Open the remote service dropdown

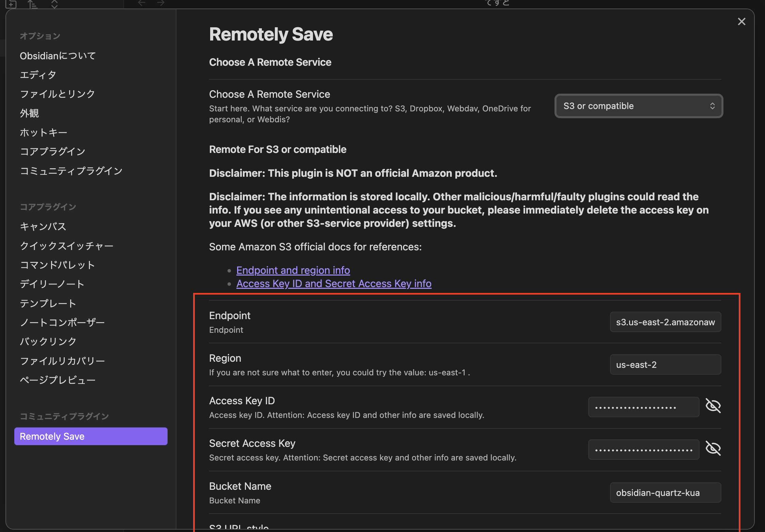(639, 106)
